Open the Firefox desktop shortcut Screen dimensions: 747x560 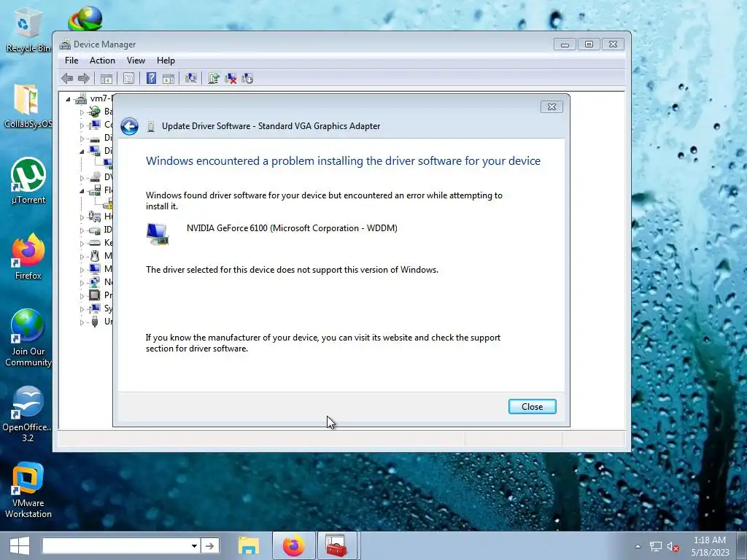click(x=28, y=257)
